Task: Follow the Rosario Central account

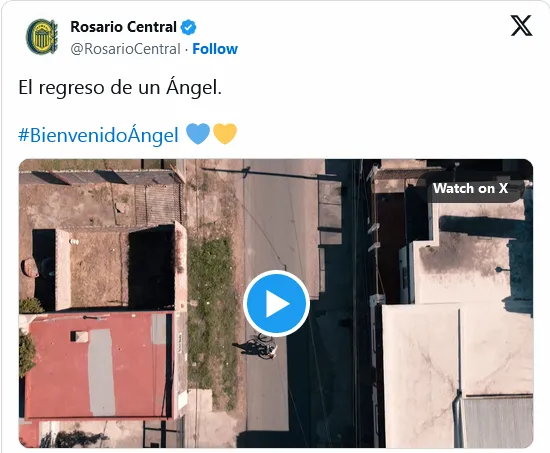Action: [215, 49]
